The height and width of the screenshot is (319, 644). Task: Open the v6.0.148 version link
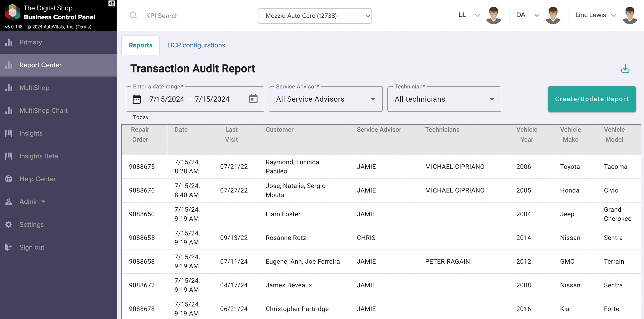(14, 27)
